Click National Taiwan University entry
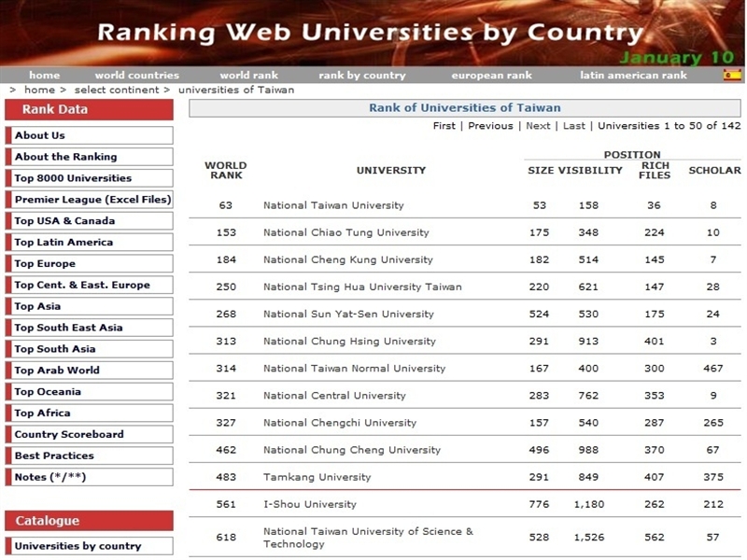 (333, 205)
